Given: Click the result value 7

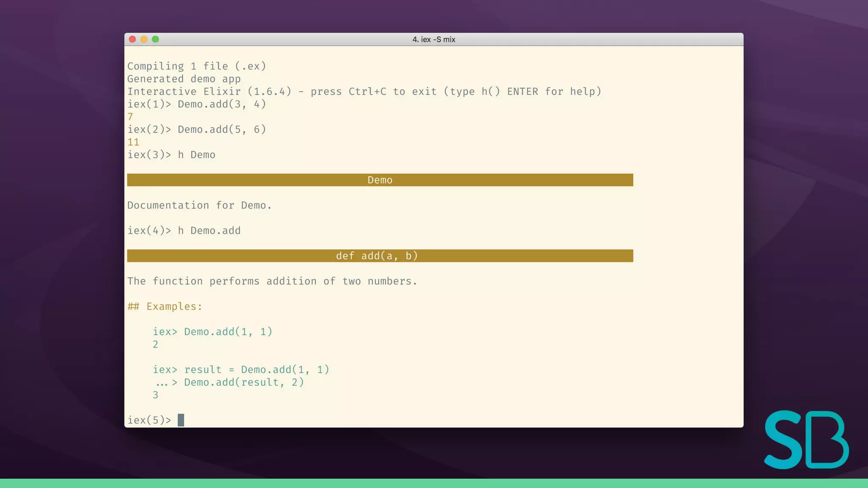Looking at the screenshot, I should pyautogui.click(x=131, y=117).
